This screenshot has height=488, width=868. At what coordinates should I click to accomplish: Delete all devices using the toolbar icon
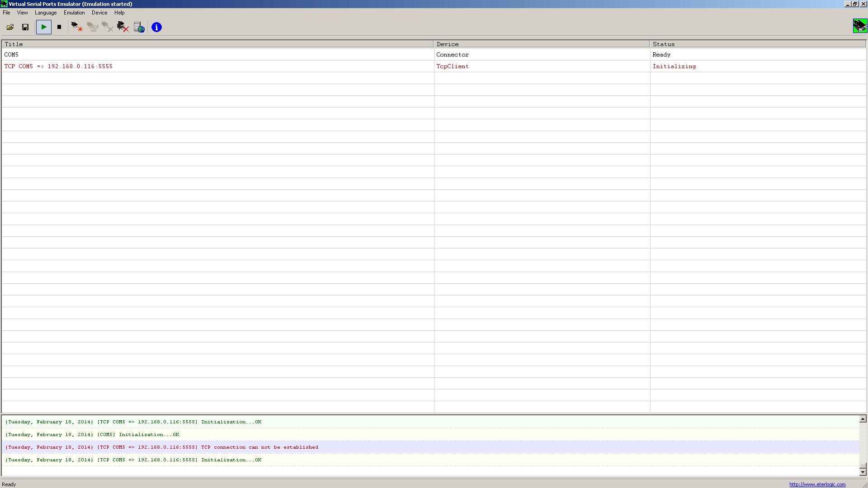coord(123,27)
